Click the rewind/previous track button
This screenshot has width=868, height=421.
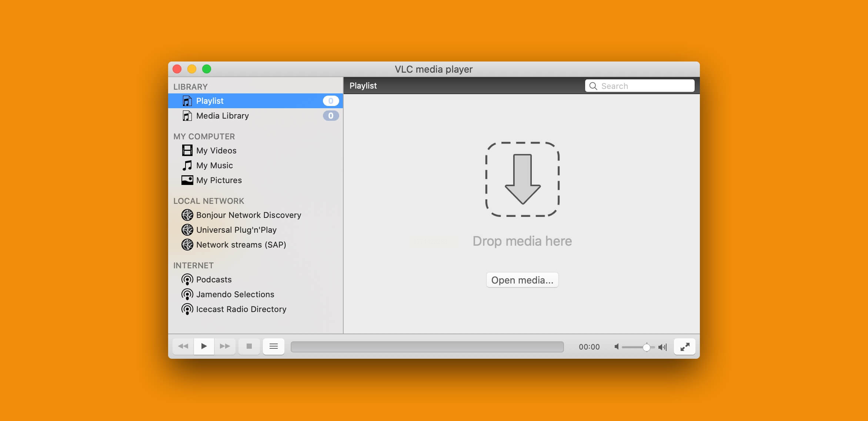[x=183, y=346]
